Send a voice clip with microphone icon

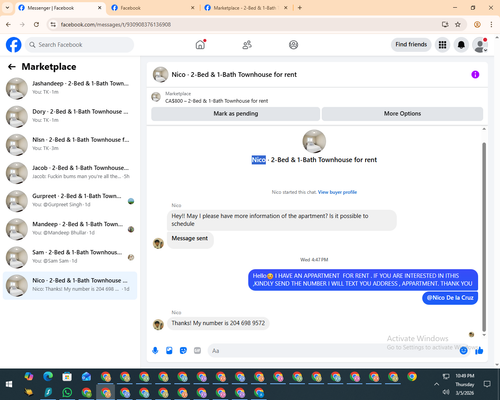coord(155,350)
